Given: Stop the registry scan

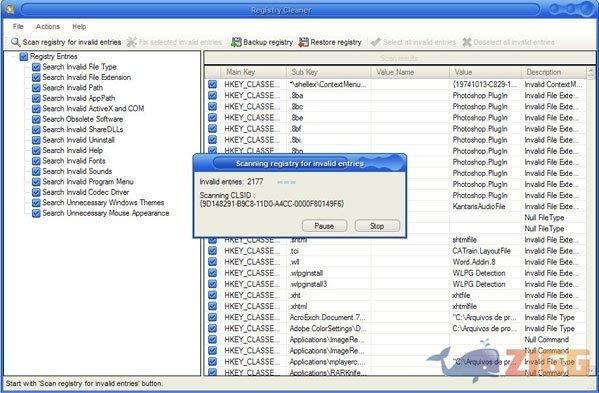Looking at the screenshot, I should click(x=377, y=226).
